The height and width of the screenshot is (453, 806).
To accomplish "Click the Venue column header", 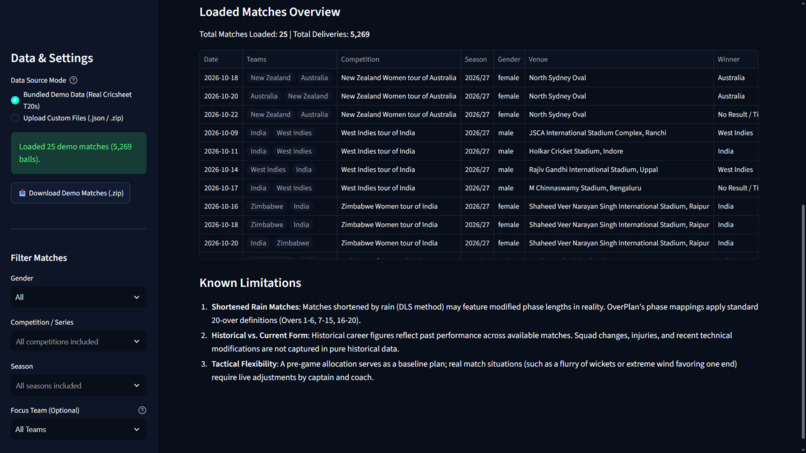I will tap(619, 59).
